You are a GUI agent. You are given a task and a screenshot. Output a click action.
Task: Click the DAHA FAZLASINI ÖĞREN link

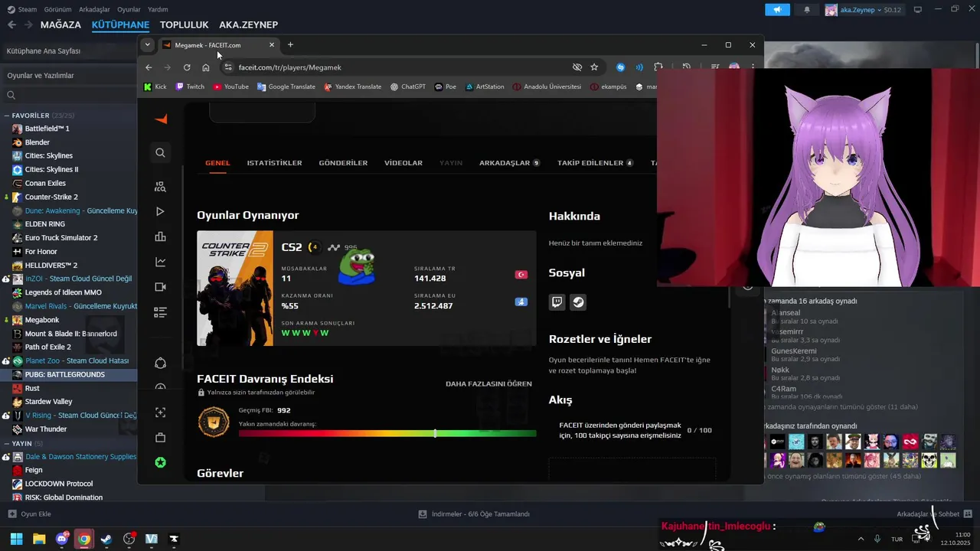coord(488,383)
